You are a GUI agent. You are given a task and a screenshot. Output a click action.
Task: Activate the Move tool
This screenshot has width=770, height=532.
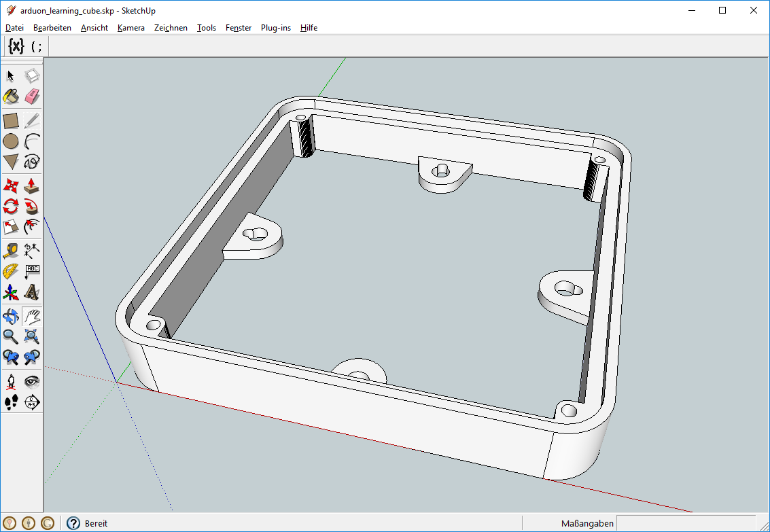point(11,185)
